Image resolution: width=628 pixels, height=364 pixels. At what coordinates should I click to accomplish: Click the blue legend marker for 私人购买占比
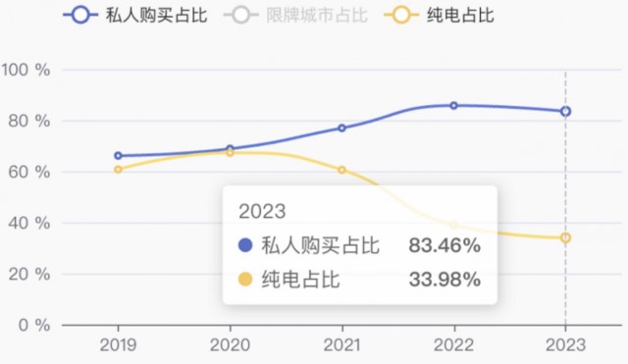click(x=80, y=16)
